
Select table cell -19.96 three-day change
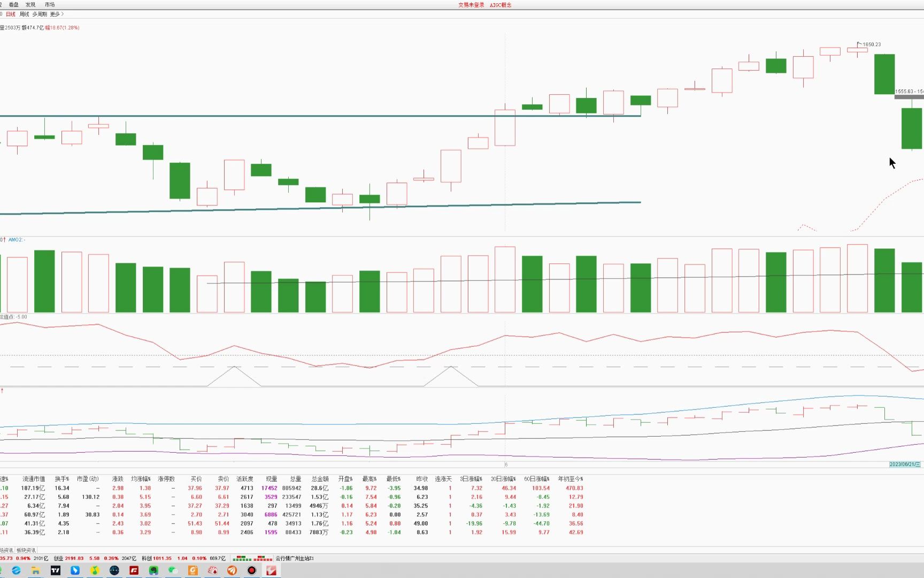pos(474,523)
